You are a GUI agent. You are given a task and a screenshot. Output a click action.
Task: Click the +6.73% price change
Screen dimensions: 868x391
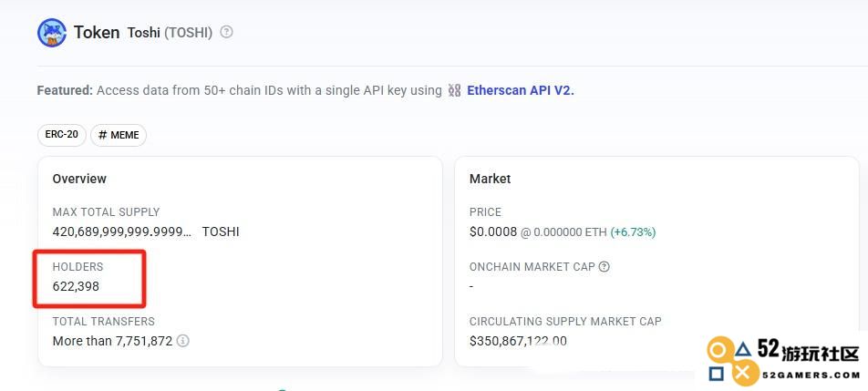(x=633, y=232)
